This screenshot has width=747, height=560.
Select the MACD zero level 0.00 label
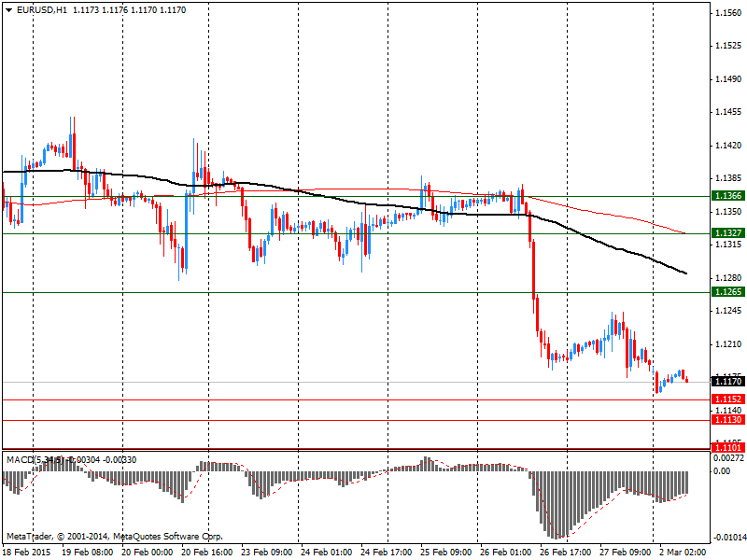[x=722, y=471]
